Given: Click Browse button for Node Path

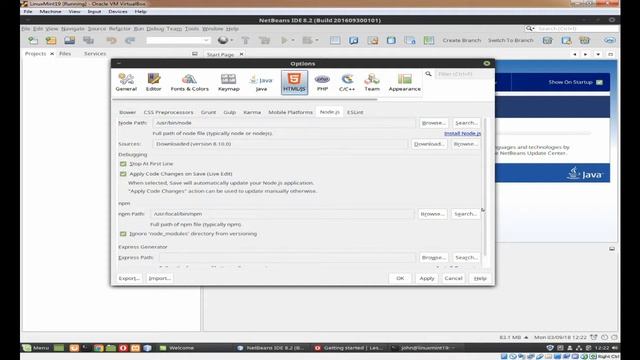Looking at the screenshot, I should tap(433, 123).
